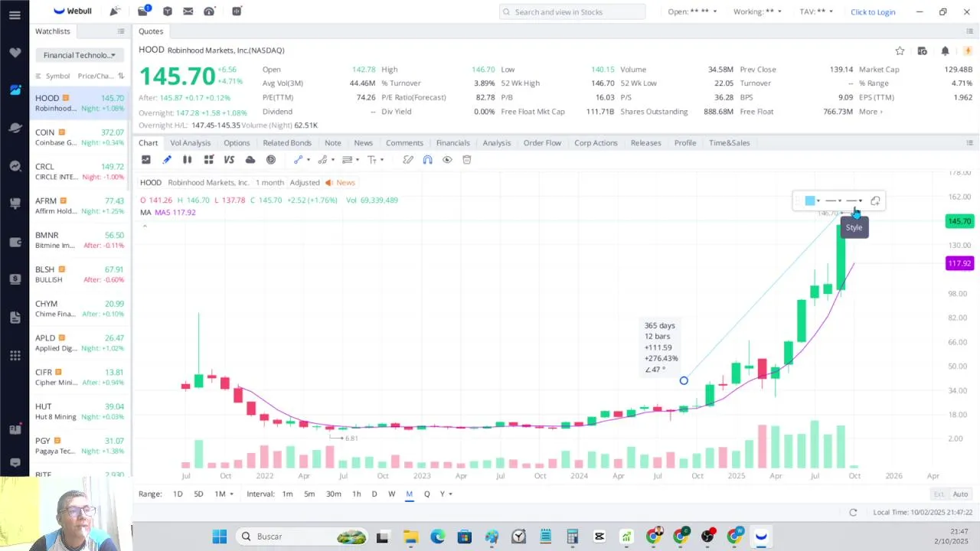
Task: Open the Y interval dropdown
Action: tap(446, 494)
